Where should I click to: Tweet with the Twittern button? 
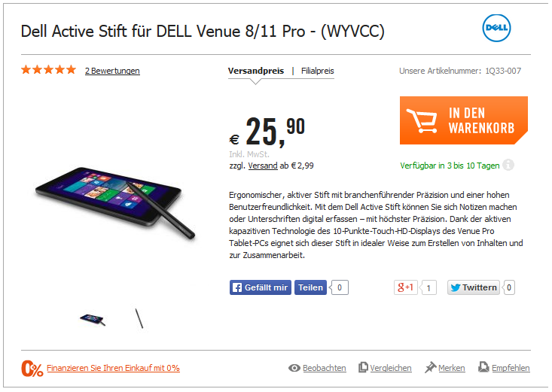[474, 287]
